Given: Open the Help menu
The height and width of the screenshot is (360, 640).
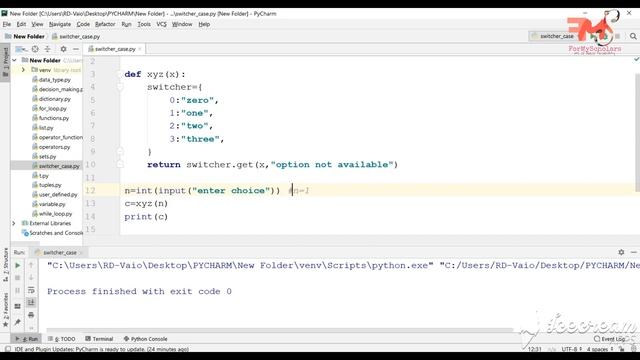Looking at the screenshot, I should 204,24.
